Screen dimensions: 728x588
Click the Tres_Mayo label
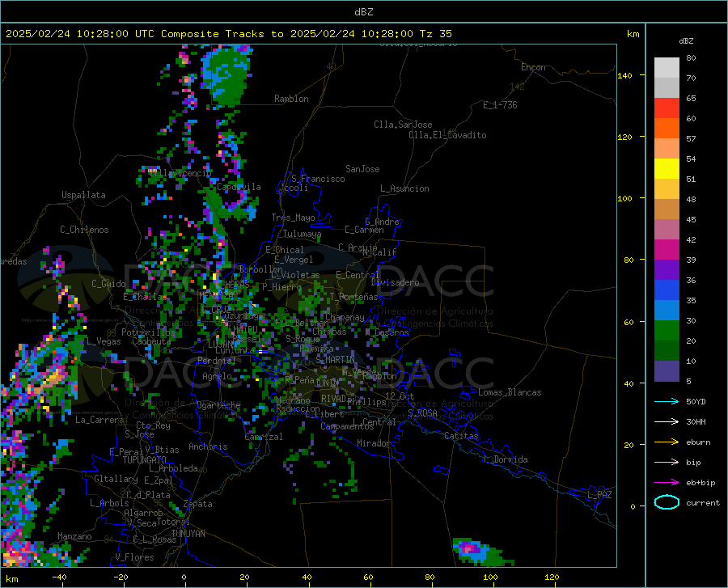(x=293, y=218)
